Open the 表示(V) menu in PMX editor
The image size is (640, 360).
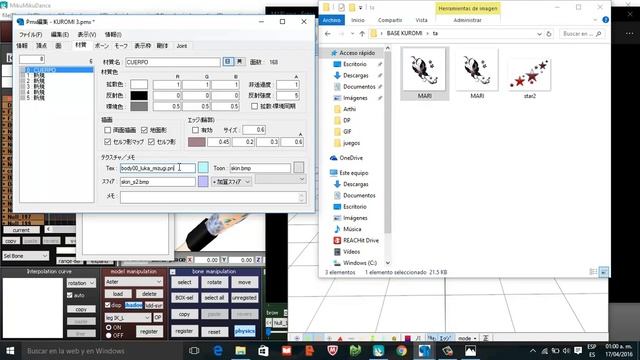tap(87, 35)
